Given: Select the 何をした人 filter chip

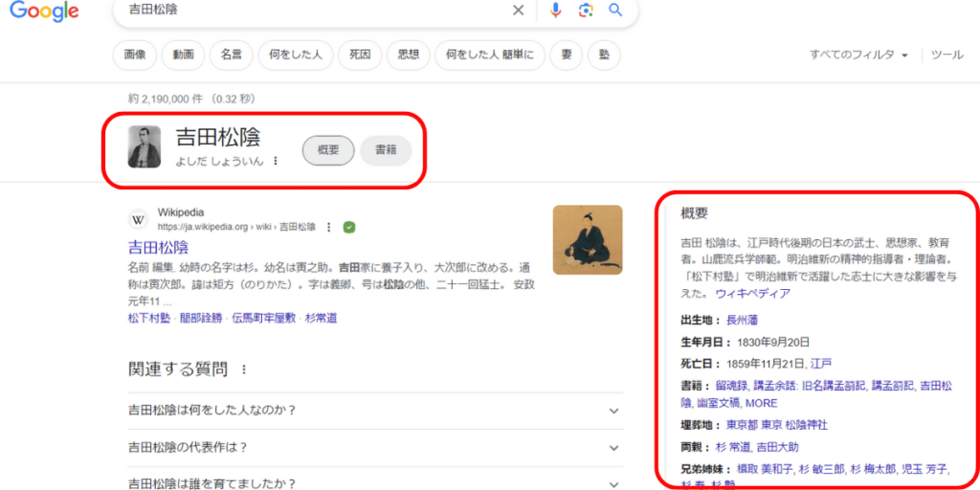Looking at the screenshot, I should 296,55.
